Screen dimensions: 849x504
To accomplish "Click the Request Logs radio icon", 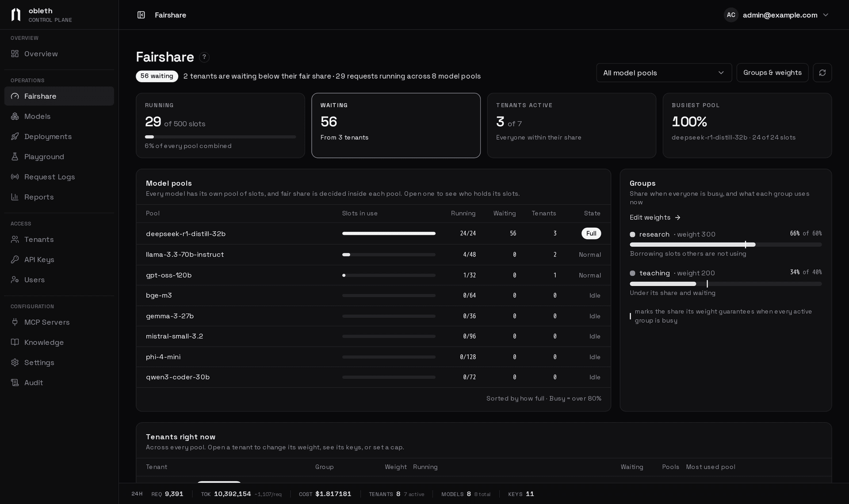I will pos(15,177).
